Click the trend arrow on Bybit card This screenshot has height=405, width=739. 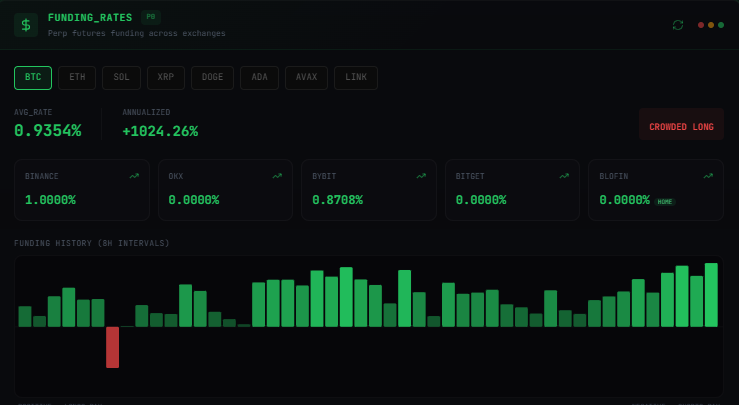point(421,176)
